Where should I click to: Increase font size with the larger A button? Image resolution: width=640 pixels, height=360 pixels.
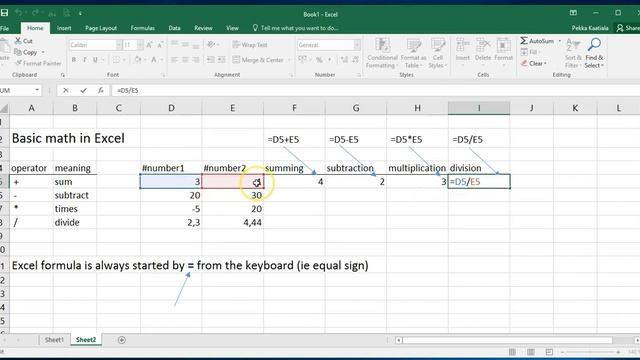(x=149, y=45)
